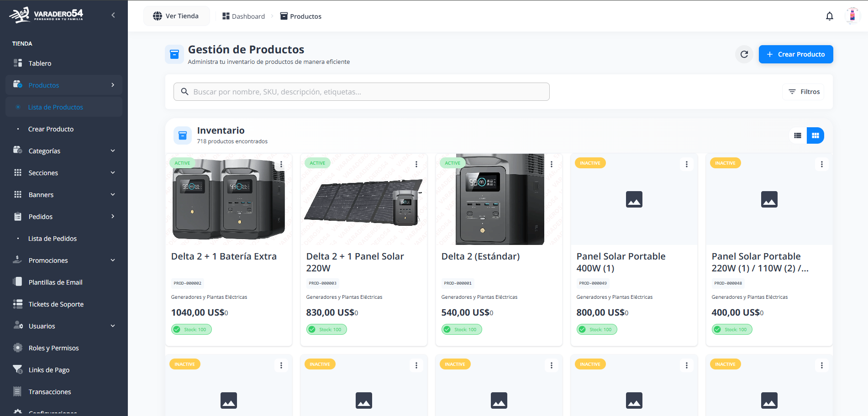868x416 pixels.
Task: Switch to list view layout
Action: [798, 135]
